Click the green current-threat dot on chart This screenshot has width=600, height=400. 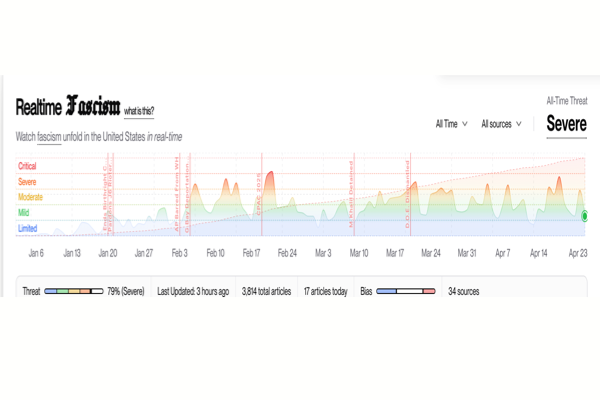click(584, 215)
